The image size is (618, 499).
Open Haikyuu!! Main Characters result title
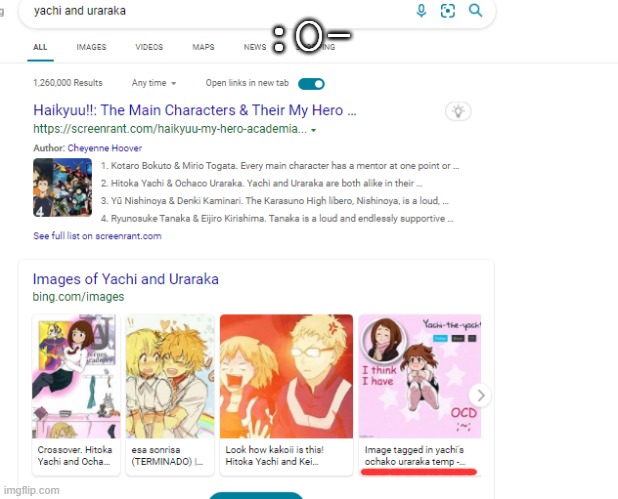[195, 110]
